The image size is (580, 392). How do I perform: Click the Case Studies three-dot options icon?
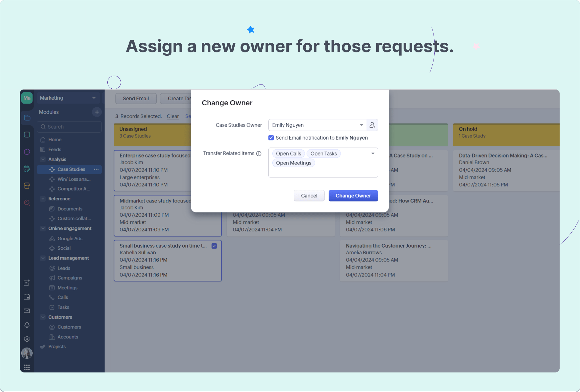coord(96,169)
